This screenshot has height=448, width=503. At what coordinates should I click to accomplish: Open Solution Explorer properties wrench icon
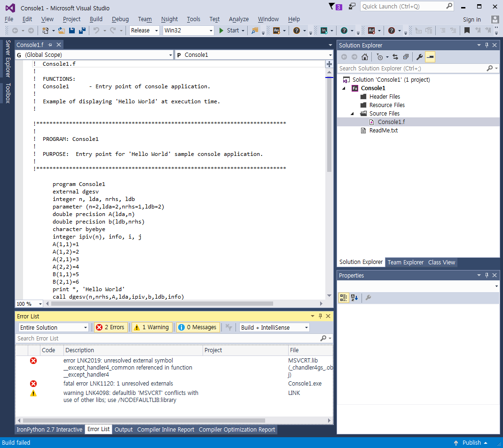(420, 57)
